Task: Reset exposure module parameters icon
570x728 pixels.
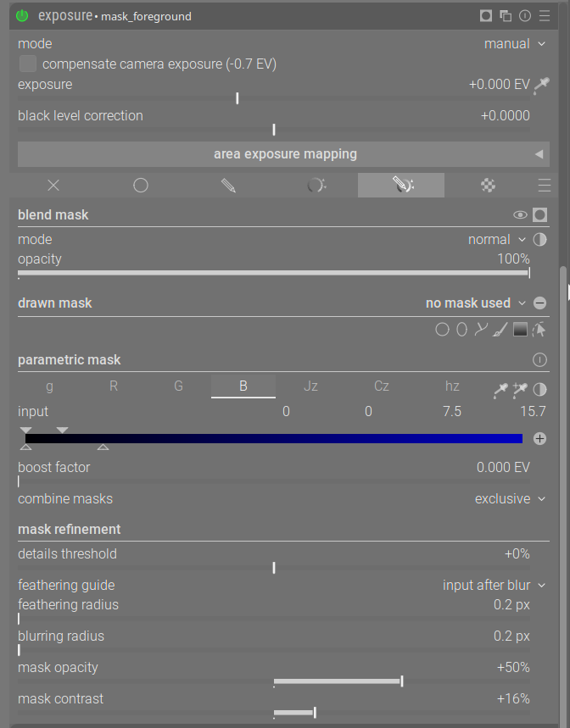Action: pyautogui.click(x=525, y=16)
